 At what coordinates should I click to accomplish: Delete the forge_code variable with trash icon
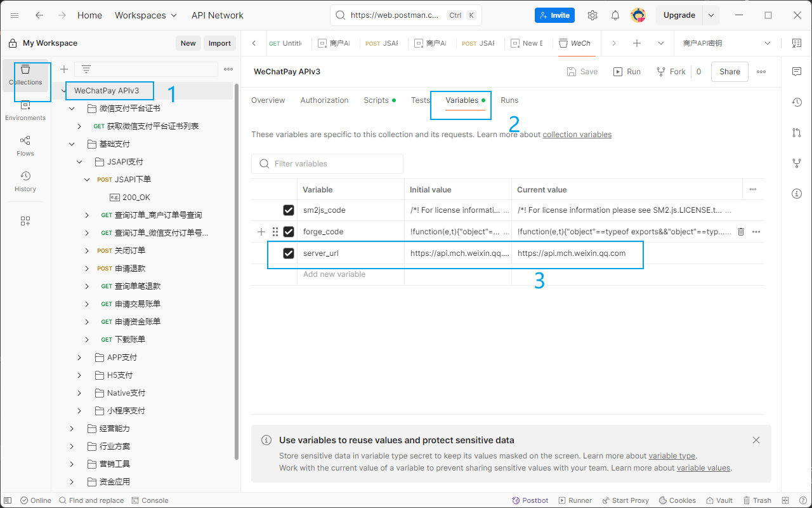[741, 232]
